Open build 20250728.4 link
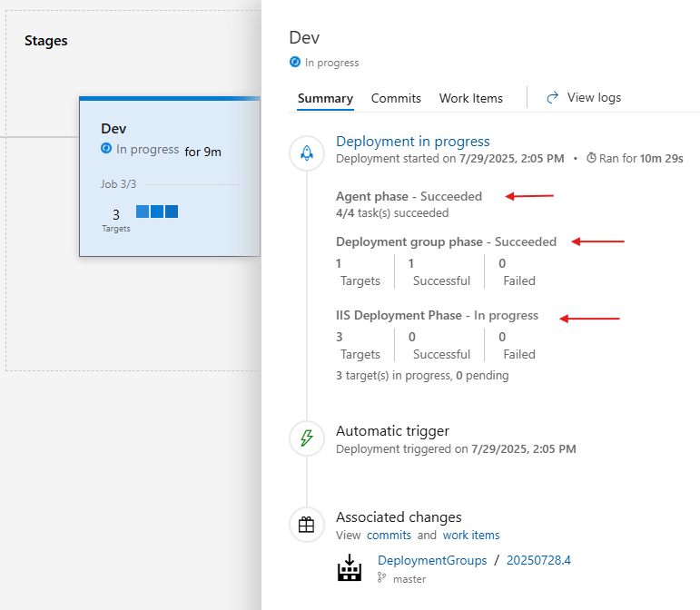The height and width of the screenshot is (610, 700). coord(538,560)
